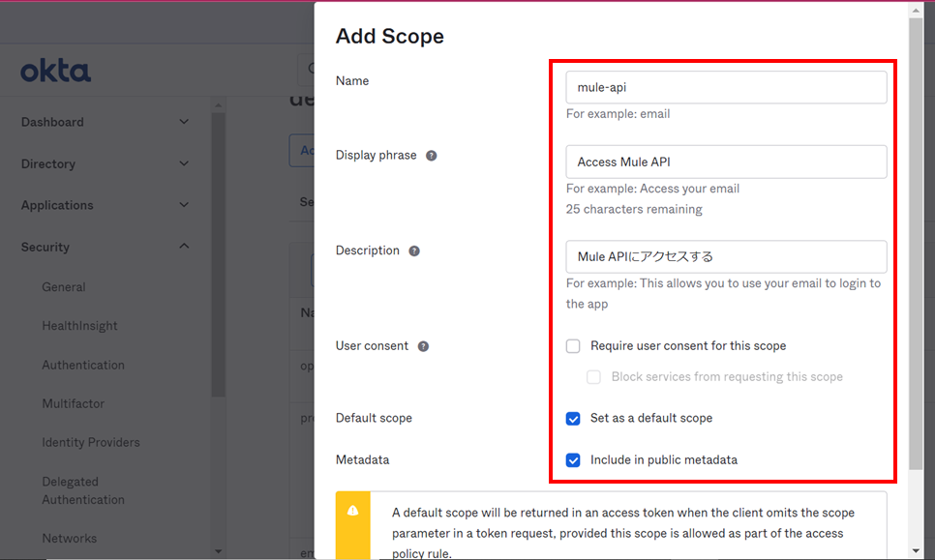Open Identity Providers page
935x560 pixels.
tap(91, 442)
